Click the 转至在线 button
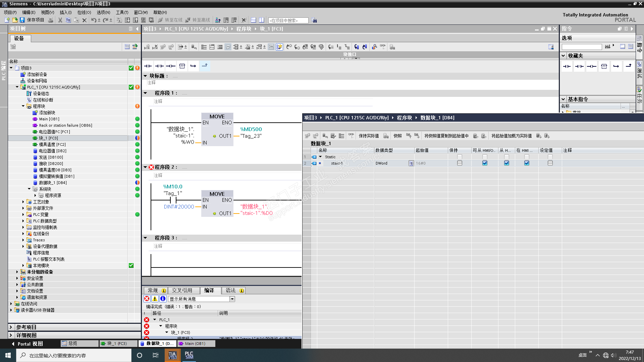This screenshot has height=362, width=644. coord(170,20)
